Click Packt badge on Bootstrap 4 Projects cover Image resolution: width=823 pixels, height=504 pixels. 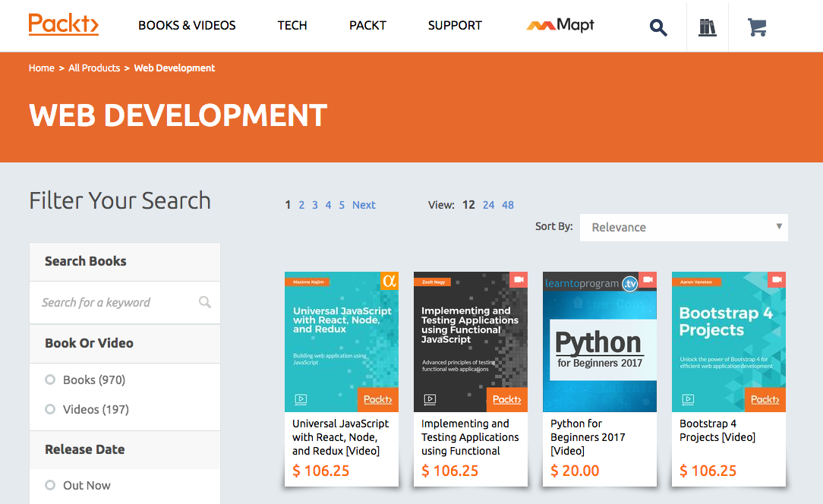(765, 399)
